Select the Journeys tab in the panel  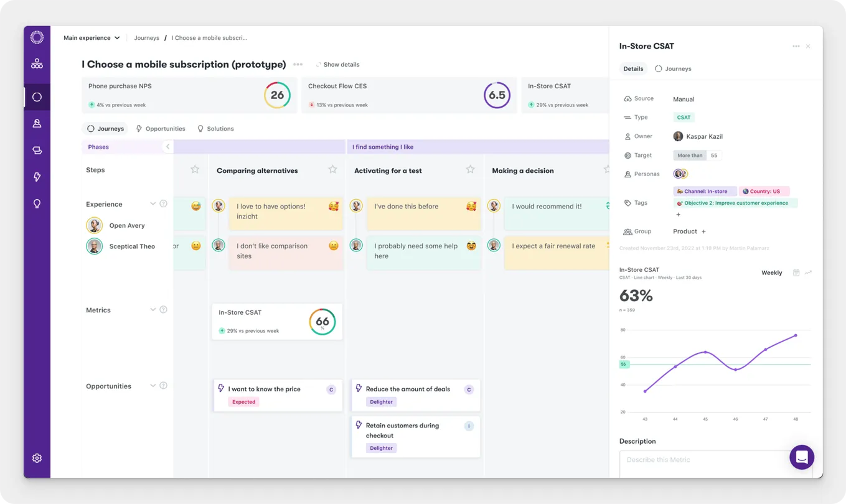pyautogui.click(x=673, y=68)
